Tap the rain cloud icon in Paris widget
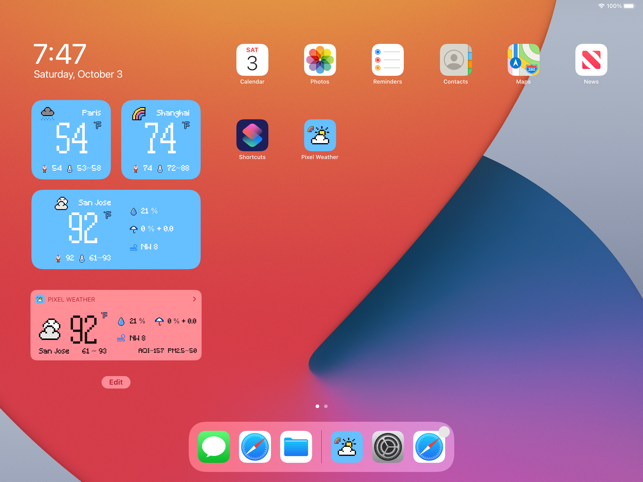This screenshot has height=482, width=643. click(x=48, y=113)
